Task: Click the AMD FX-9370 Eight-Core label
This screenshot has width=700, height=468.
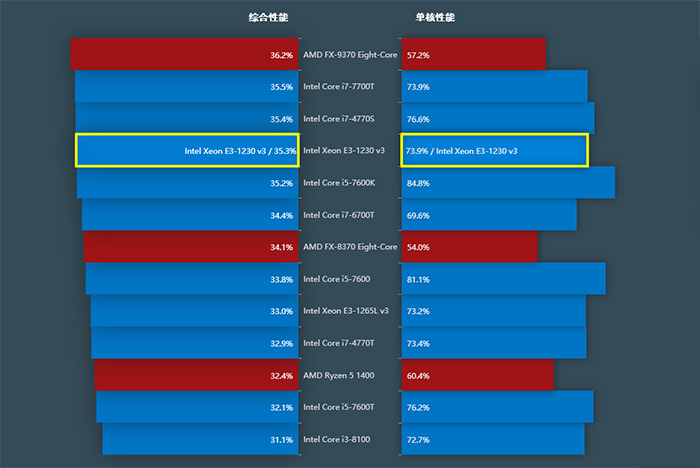Action: pyautogui.click(x=349, y=55)
